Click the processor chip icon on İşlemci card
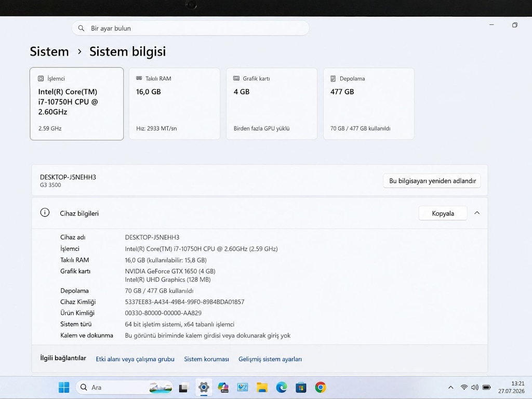532x399 pixels. click(41, 78)
